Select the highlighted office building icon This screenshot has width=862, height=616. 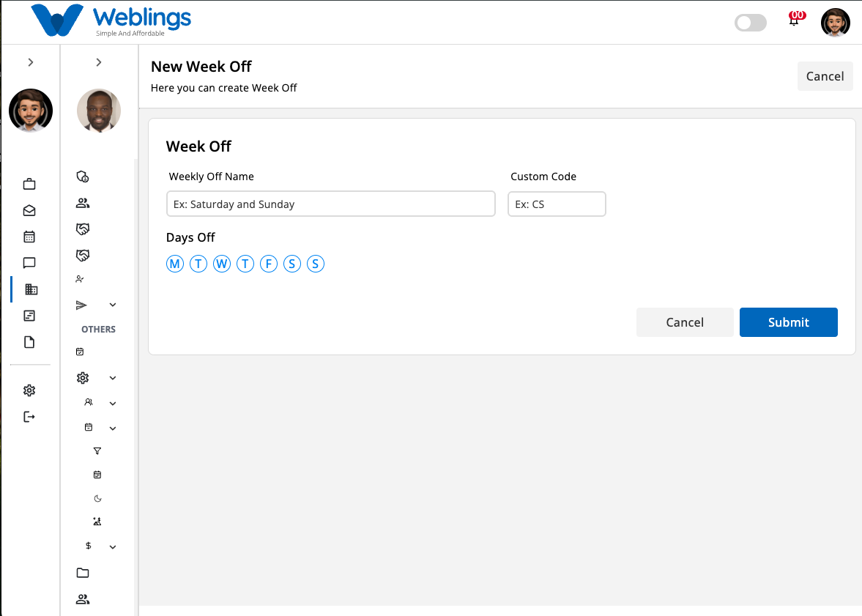[31, 289]
